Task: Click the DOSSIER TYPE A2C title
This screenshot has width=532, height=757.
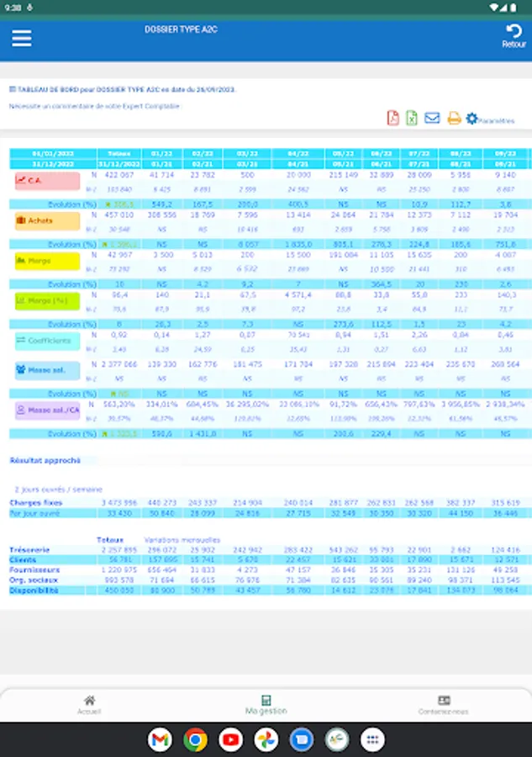Action: pyautogui.click(x=181, y=29)
